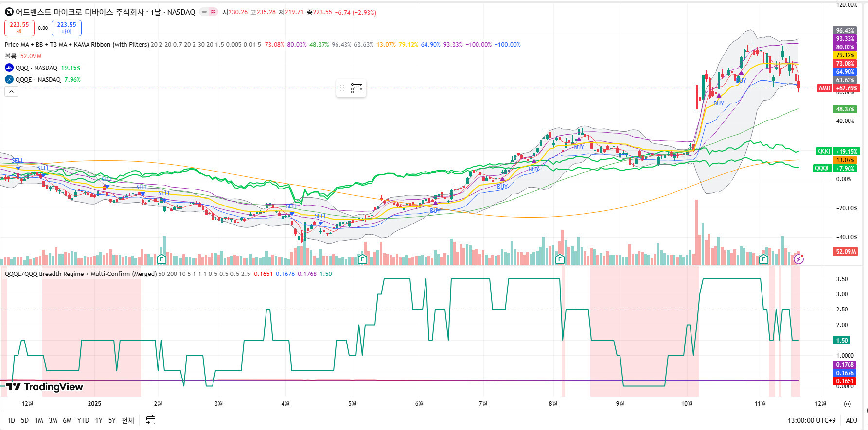
Task: Click the QQQE +7.96% price scale label
Action: coord(835,169)
